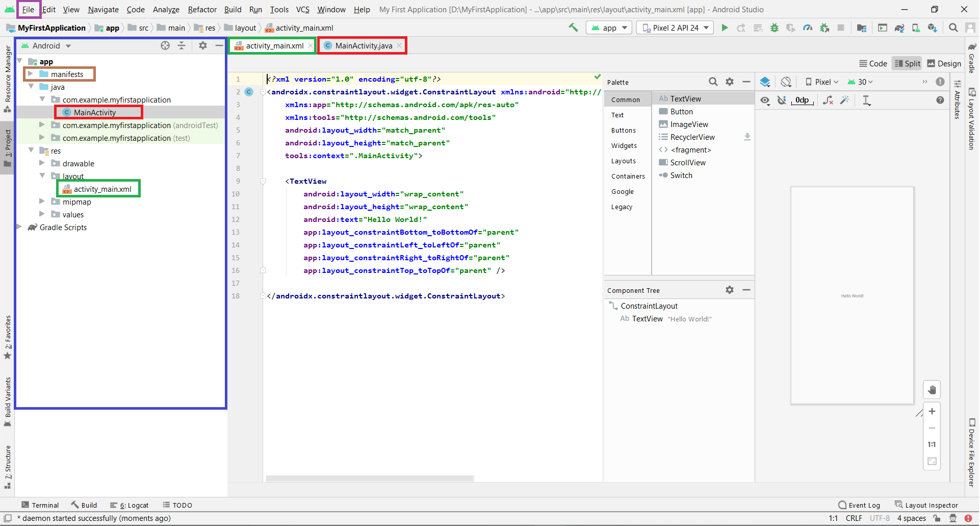Open the Event Log
The image size is (980, 526).
pos(860,505)
